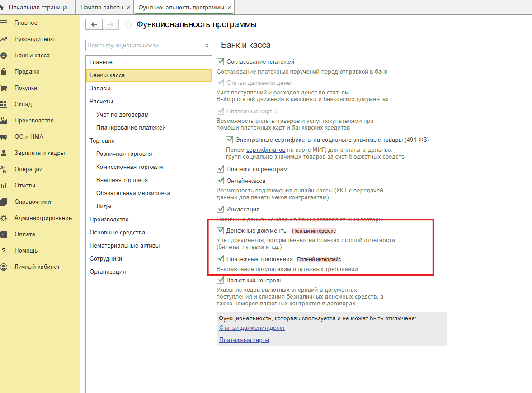Select Розничная торговля subsection
The image size is (532, 393).
point(124,154)
